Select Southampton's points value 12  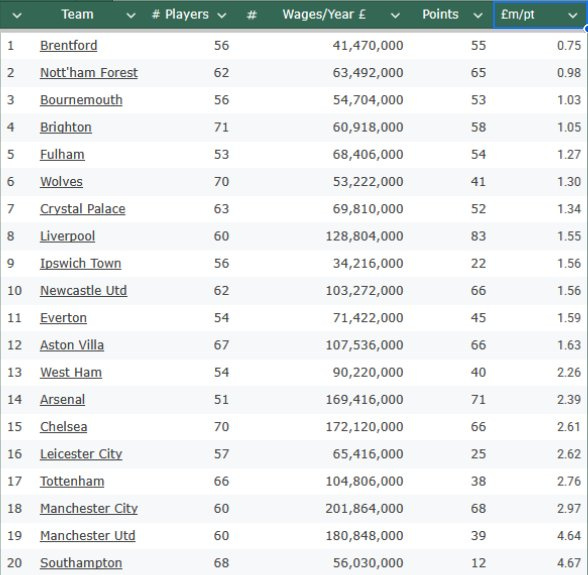[x=478, y=563]
